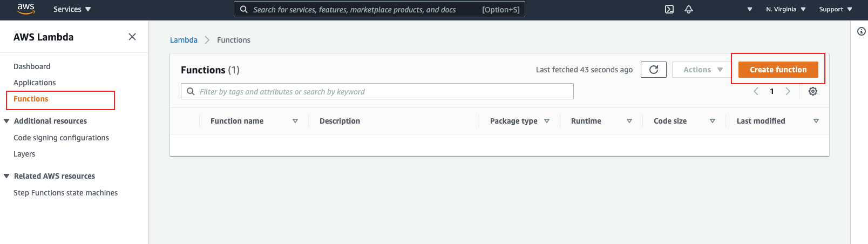Click the Create function button
Viewport: 868px width, 244px height.
(778, 70)
